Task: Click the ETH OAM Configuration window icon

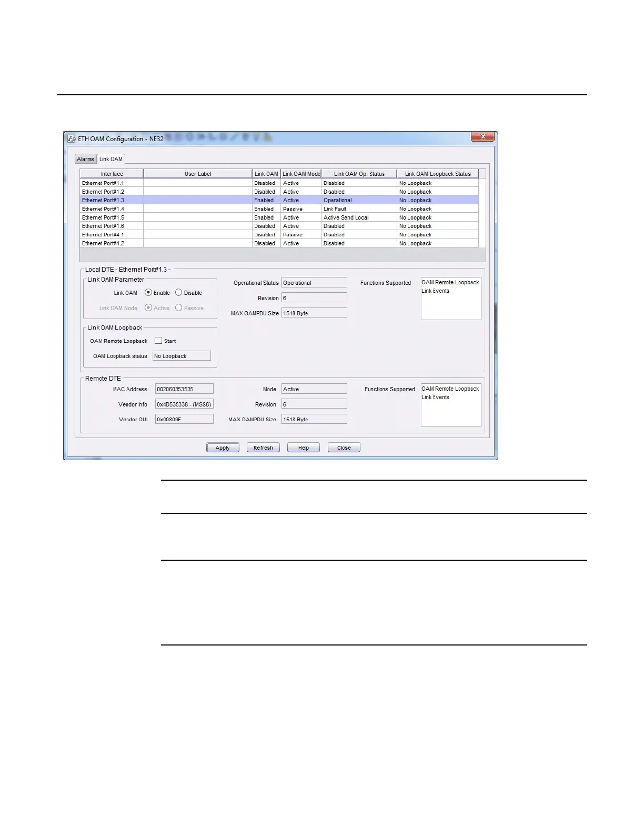Action: [x=72, y=138]
